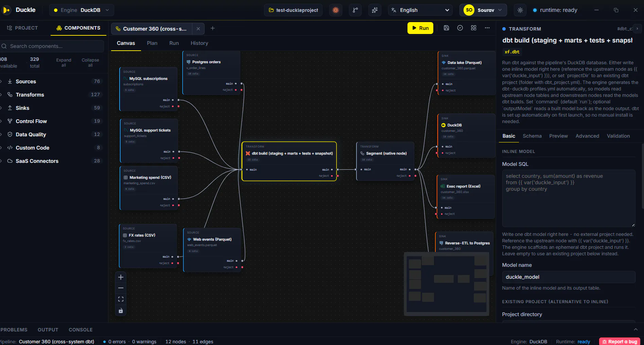This screenshot has width=644, height=345.
Task: Click the DuckDB sink node icon
Action: pos(443,125)
